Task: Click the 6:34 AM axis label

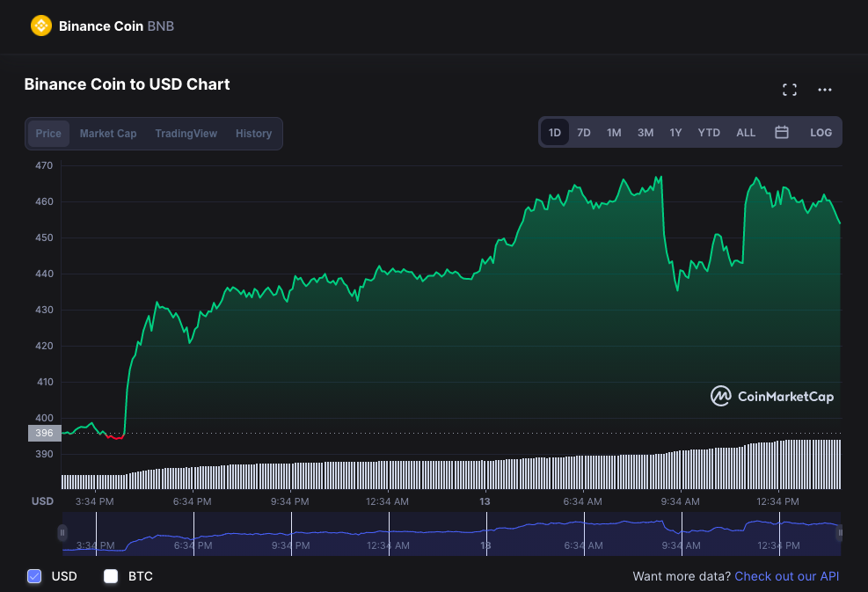Action: tap(582, 501)
